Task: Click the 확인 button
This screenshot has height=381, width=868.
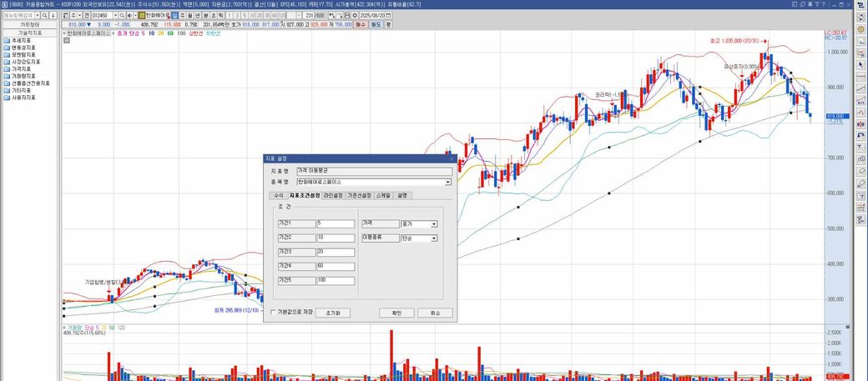Action: coord(396,313)
